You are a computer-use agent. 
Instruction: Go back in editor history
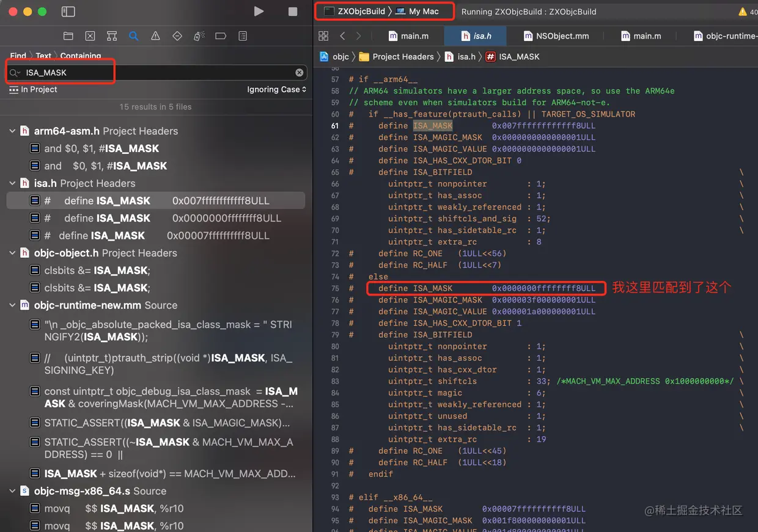click(x=342, y=36)
